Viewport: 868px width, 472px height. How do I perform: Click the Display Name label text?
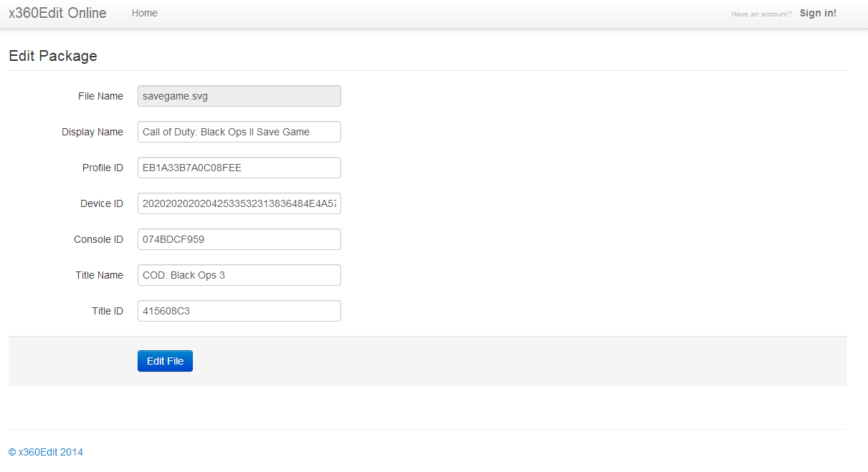coord(92,132)
